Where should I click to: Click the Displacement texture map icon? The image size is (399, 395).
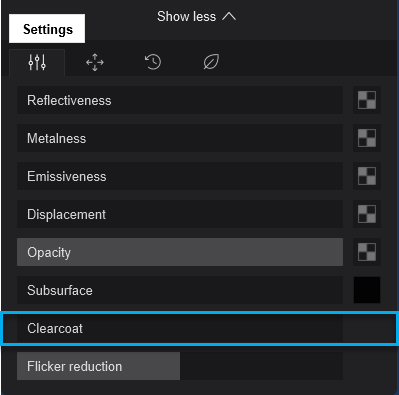pos(367,214)
